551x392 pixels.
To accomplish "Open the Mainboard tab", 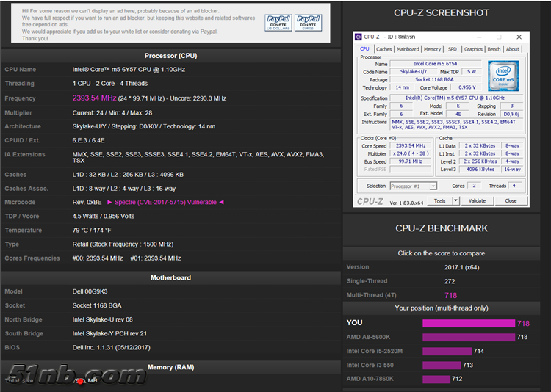I will (408, 49).
